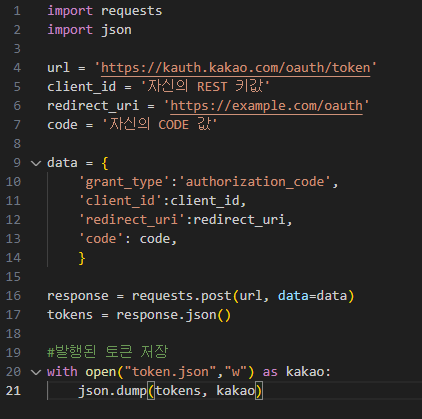Open the example.com/oauth URL link

coord(266,106)
